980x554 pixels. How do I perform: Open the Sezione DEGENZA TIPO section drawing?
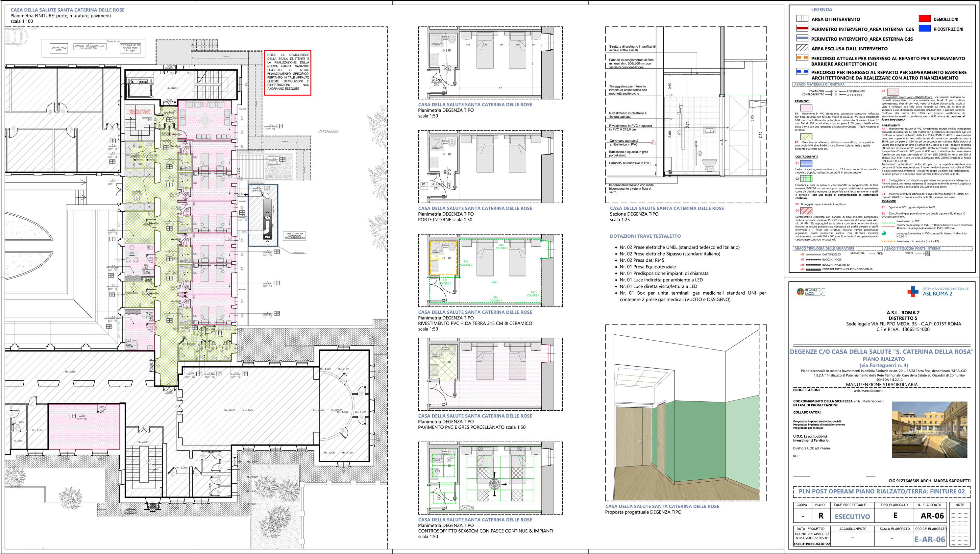(x=686, y=115)
